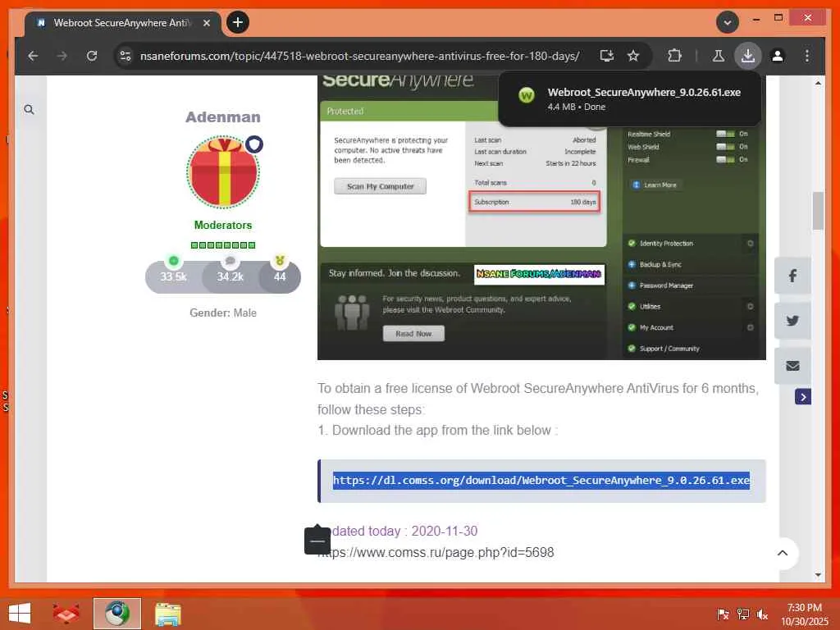Open the red taskbar app icon
Screen dimensions: 840x630
point(66,614)
